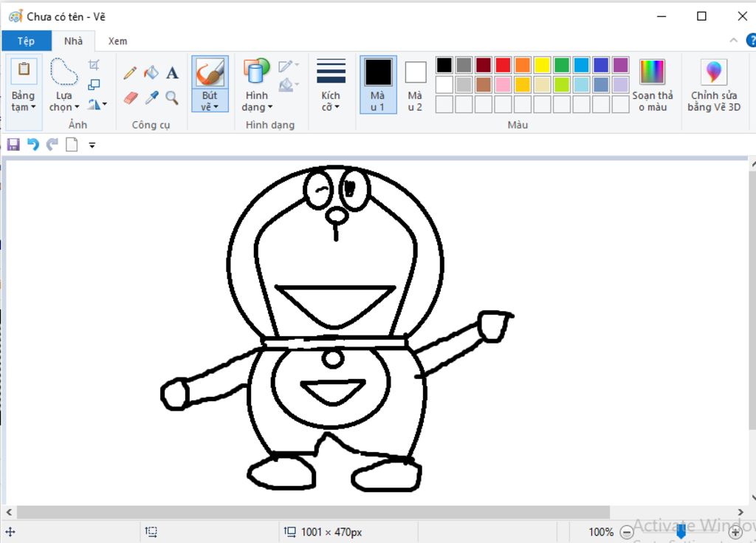Click the Resize icon in Ảnh group

[x=94, y=85]
